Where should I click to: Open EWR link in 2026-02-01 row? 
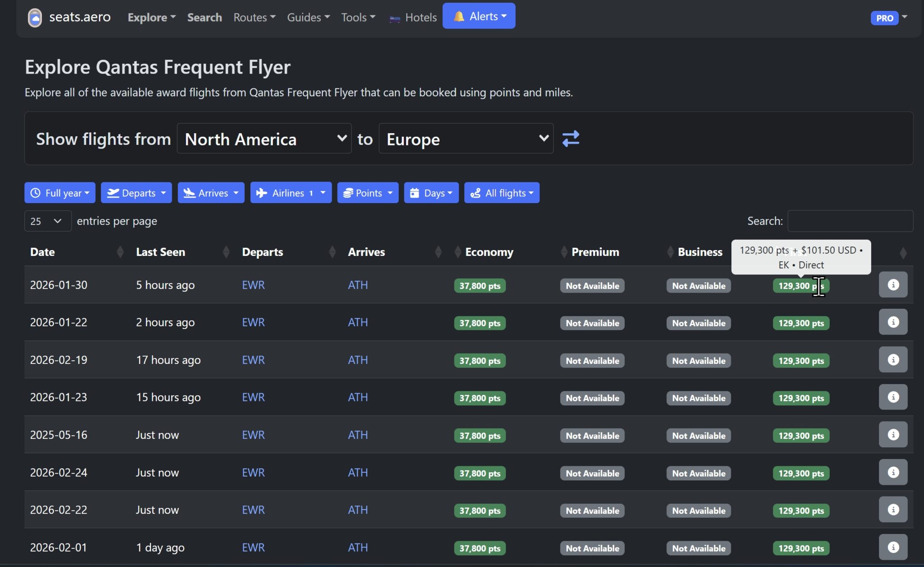pyautogui.click(x=253, y=547)
